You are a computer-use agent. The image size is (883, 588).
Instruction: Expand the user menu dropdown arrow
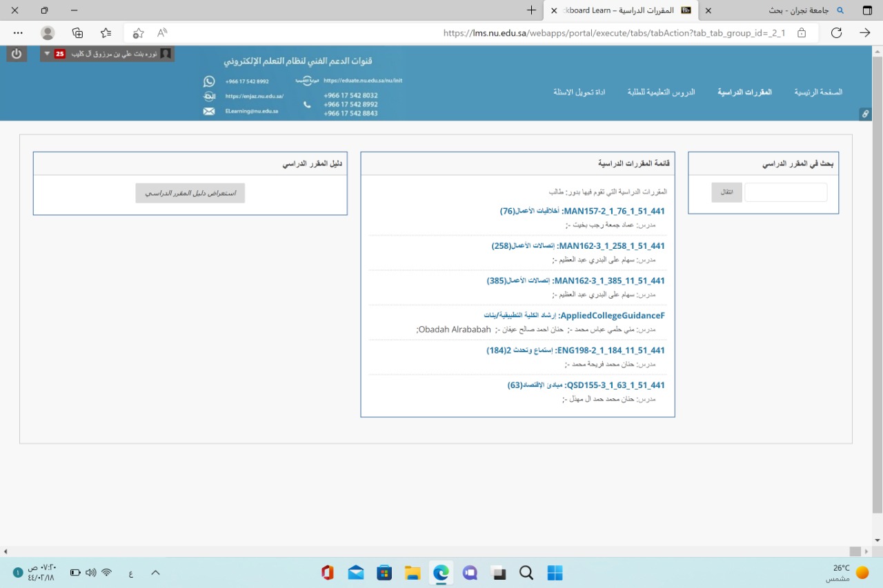pos(47,54)
